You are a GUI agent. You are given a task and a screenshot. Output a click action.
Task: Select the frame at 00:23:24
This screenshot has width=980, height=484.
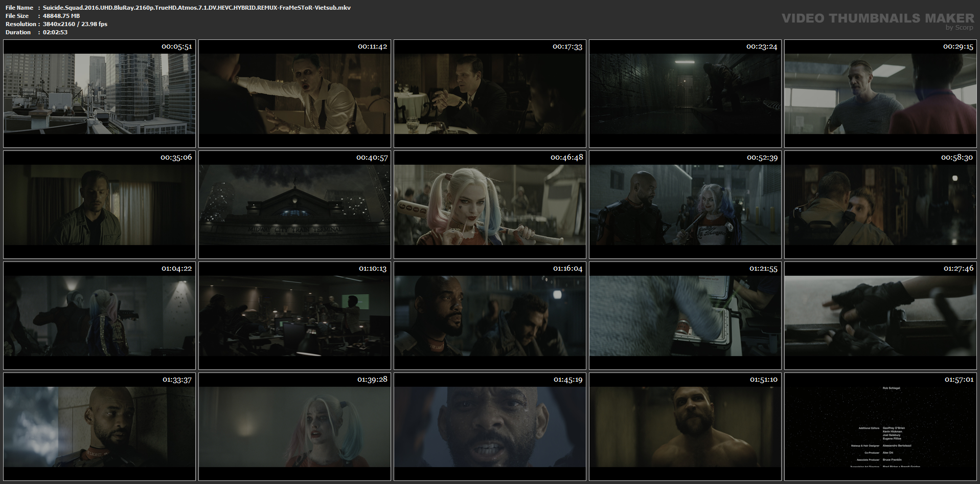point(685,94)
